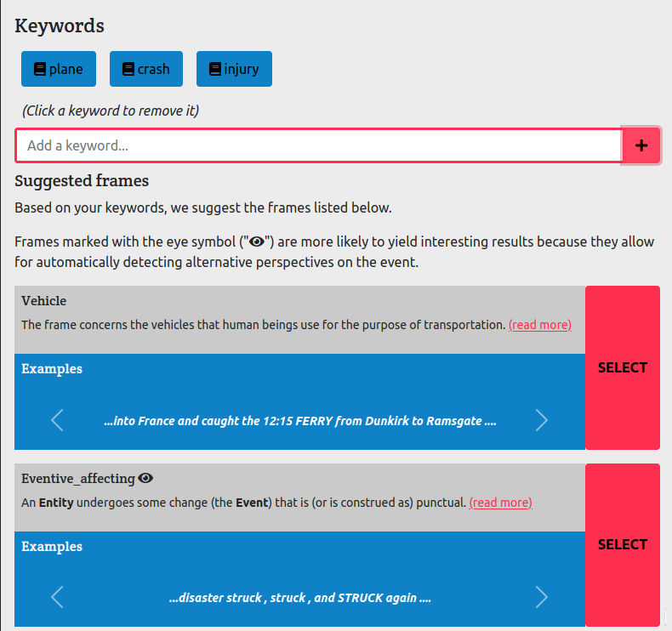Click the plus button to add keyword

coord(641,145)
